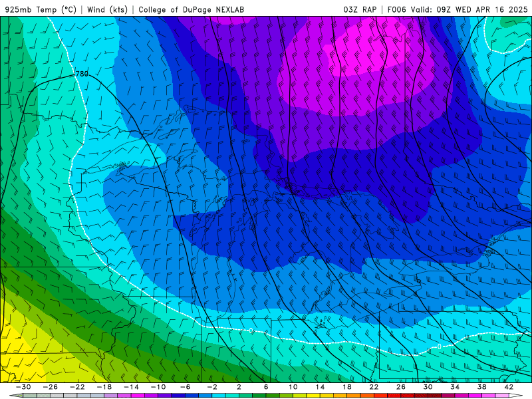Click the -30 tick on the color scale
The image size is (532, 399).
23,387
